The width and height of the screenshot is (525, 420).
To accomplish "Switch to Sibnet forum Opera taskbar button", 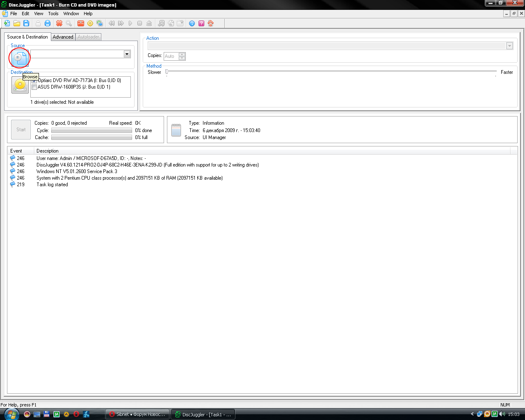I will point(137,414).
